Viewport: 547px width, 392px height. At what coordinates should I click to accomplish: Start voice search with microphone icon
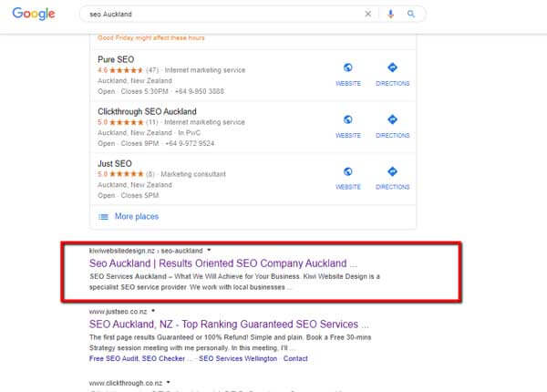(x=391, y=15)
